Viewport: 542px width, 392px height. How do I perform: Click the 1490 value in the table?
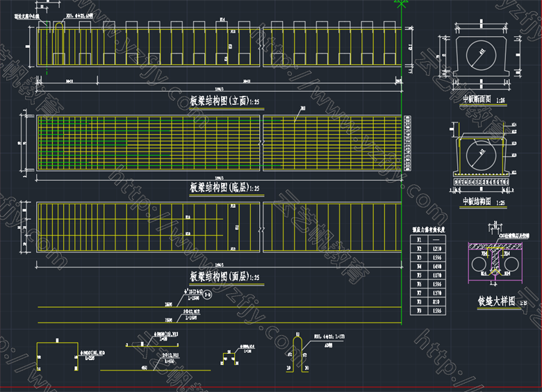pyautogui.click(x=437, y=266)
